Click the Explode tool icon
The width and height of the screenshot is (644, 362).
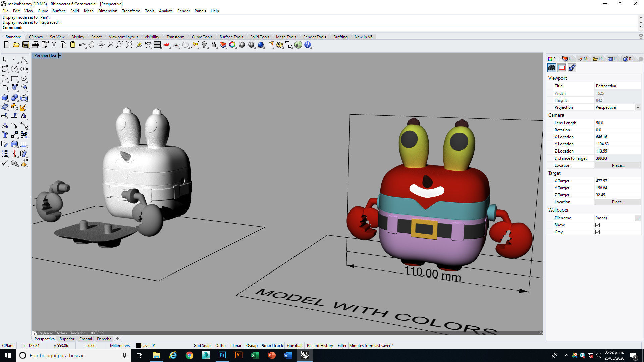(x=24, y=107)
